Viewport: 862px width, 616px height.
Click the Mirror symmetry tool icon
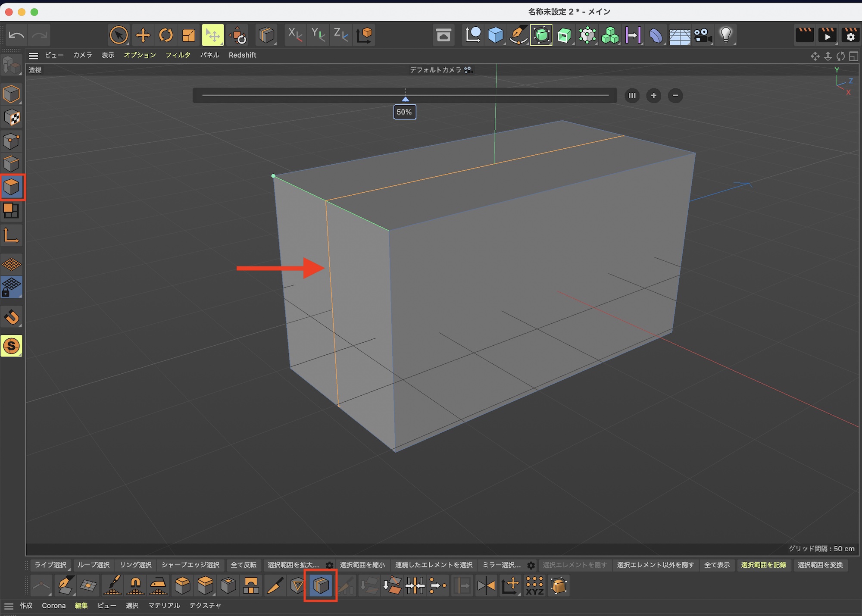(486, 585)
